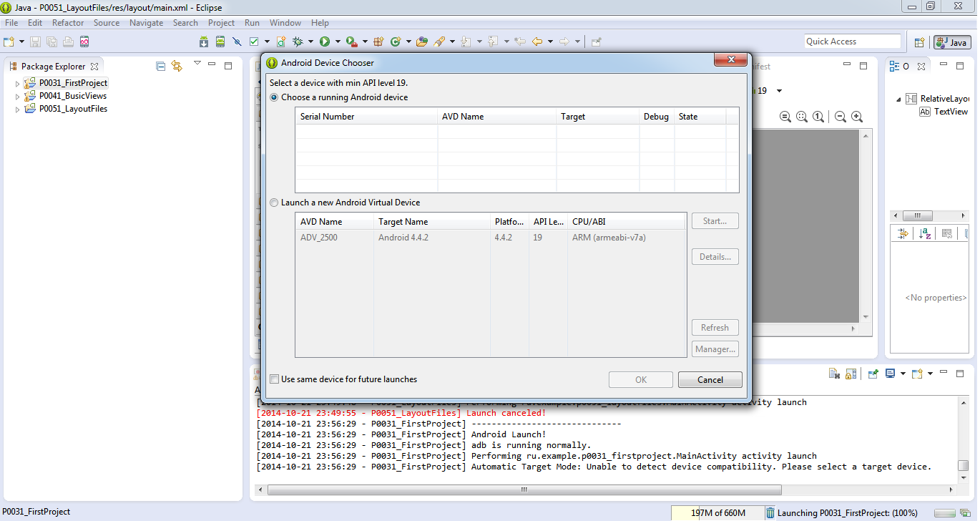Sort properties alphabetically in the properties panel

point(925,233)
